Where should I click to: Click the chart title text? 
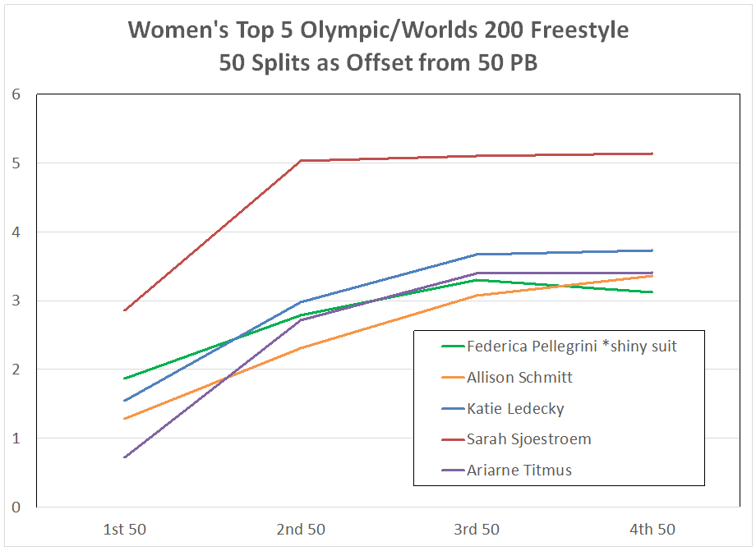point(378,45)
